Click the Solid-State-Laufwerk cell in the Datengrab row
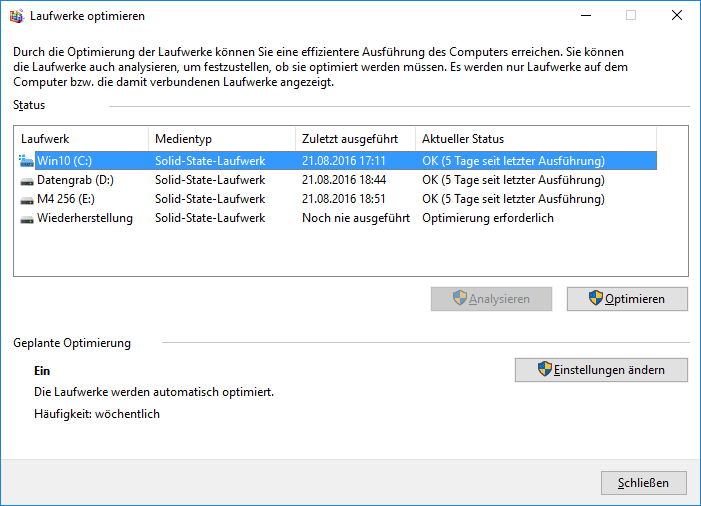This screenshot has height=506, width=701. 210,180
